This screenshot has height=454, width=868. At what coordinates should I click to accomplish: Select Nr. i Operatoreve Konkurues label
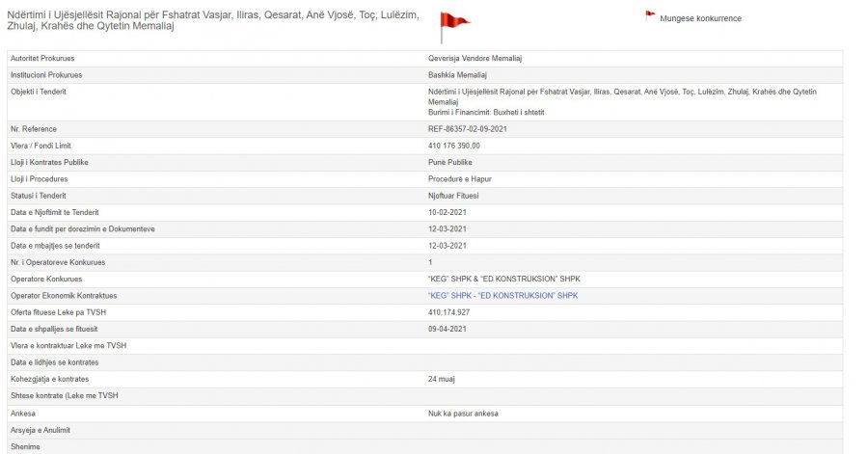(58, 263)
